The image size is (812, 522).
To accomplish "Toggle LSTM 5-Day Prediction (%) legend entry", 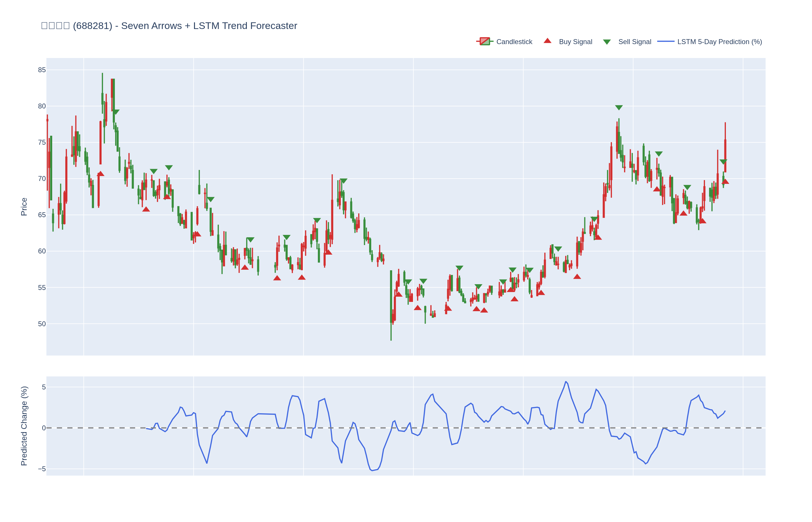I will [x=719, y=42].
